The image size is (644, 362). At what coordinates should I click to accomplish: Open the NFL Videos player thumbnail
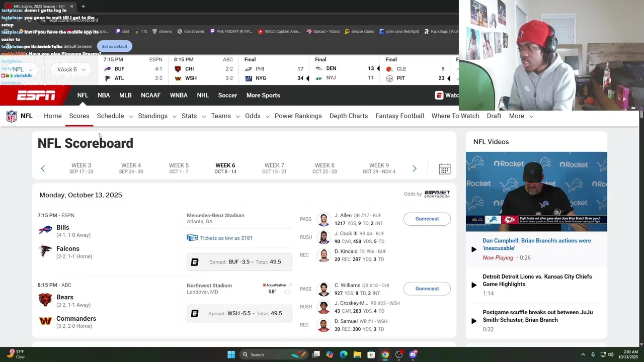[x=536, y=192]
